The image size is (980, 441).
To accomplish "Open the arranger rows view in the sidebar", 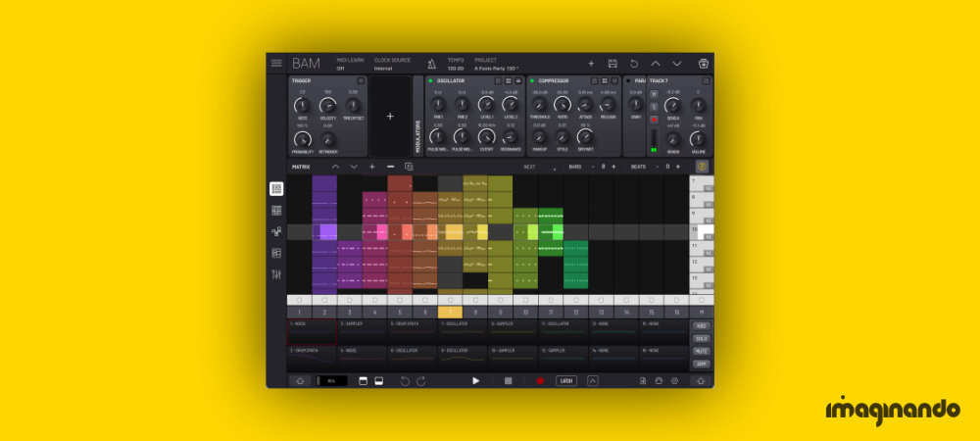I will click(276, 253).
